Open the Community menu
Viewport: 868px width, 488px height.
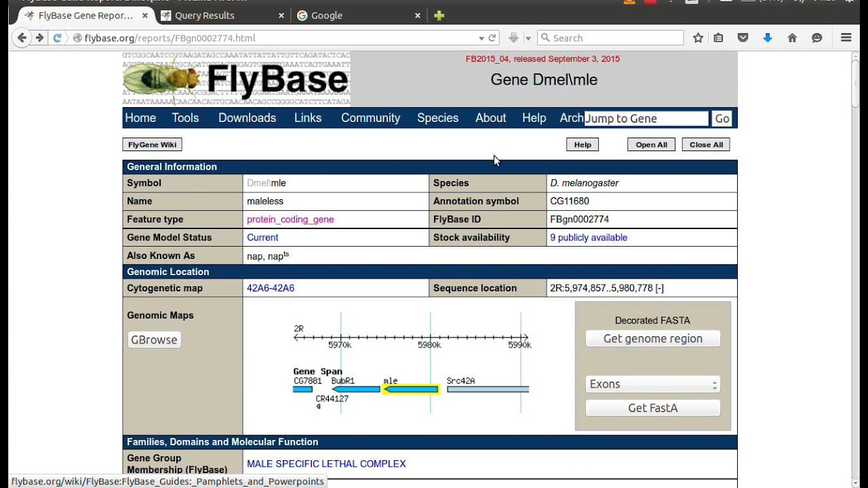click(370, 118)
